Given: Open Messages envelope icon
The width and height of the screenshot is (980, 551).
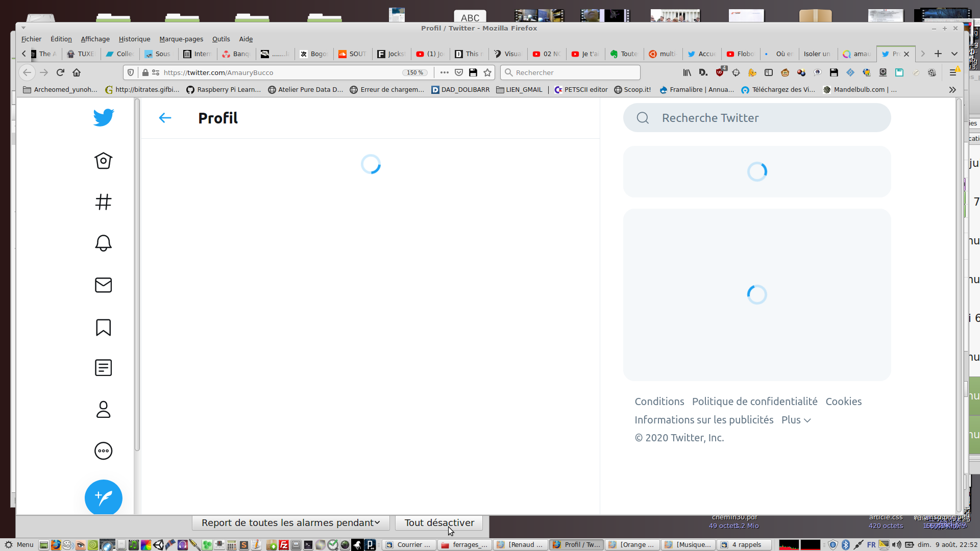Looking at the screenshot, I should tap(104, 285).
